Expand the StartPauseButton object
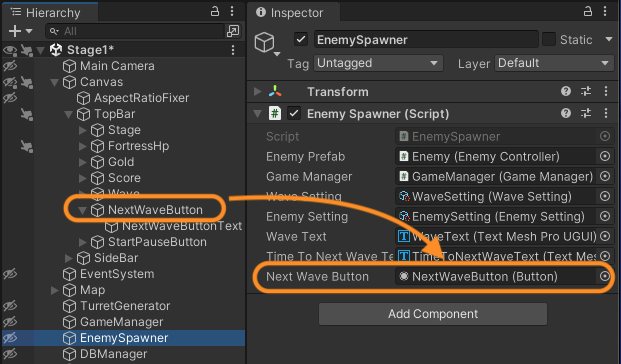Screen dimensions: 621x364 click(82, 242)
